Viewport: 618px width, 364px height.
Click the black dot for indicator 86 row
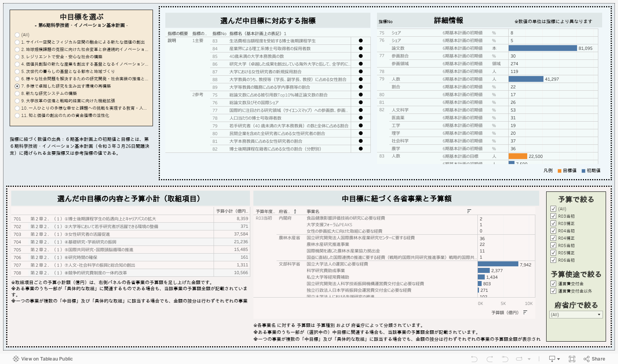(x=361, y=64)
